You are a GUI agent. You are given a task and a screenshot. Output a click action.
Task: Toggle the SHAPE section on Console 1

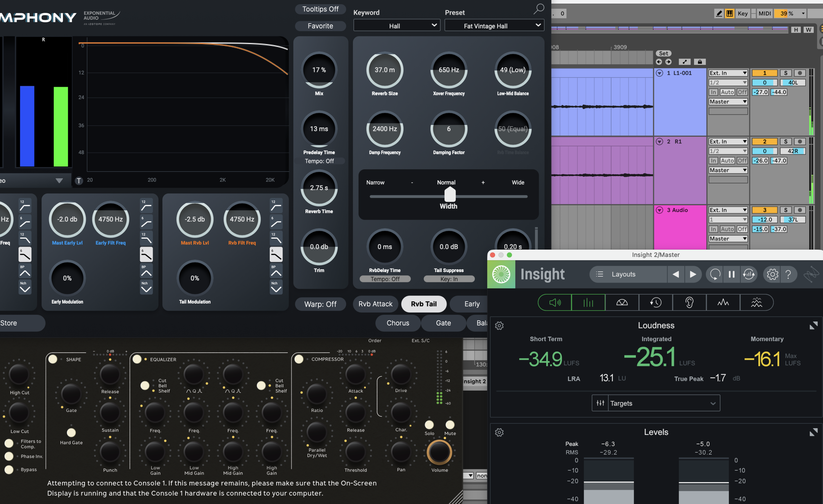[x=53, y=359]
